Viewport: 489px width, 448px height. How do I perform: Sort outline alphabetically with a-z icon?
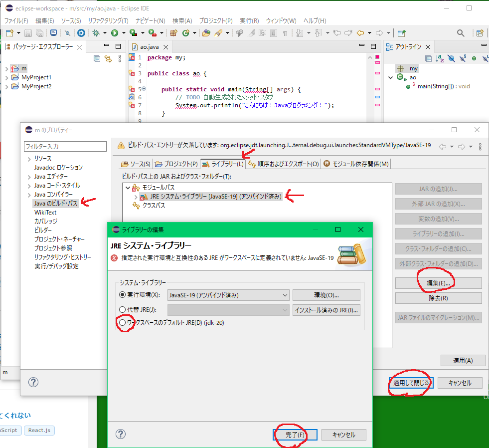pyautogui.click(x=440, y=58)
